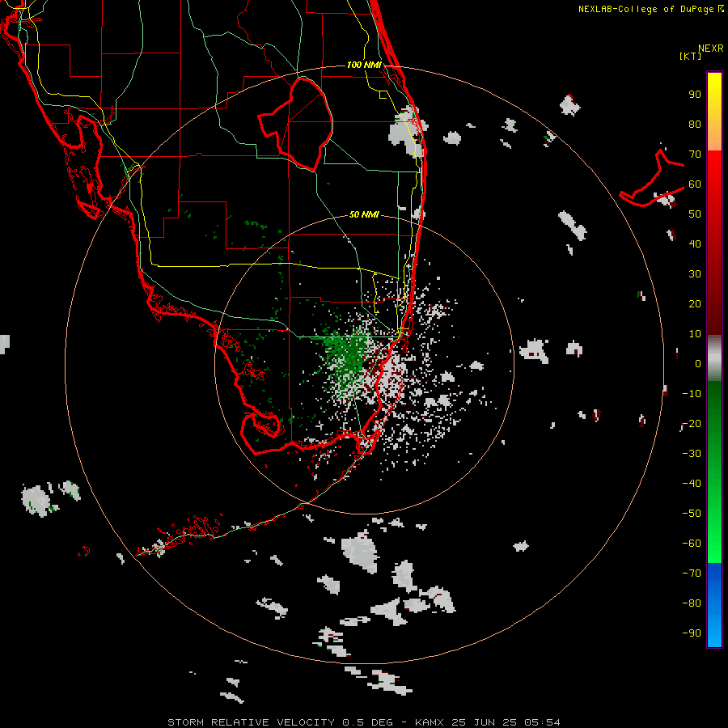
Task: Click the "NEXR" label above the color scale
Action: [711, 49]
